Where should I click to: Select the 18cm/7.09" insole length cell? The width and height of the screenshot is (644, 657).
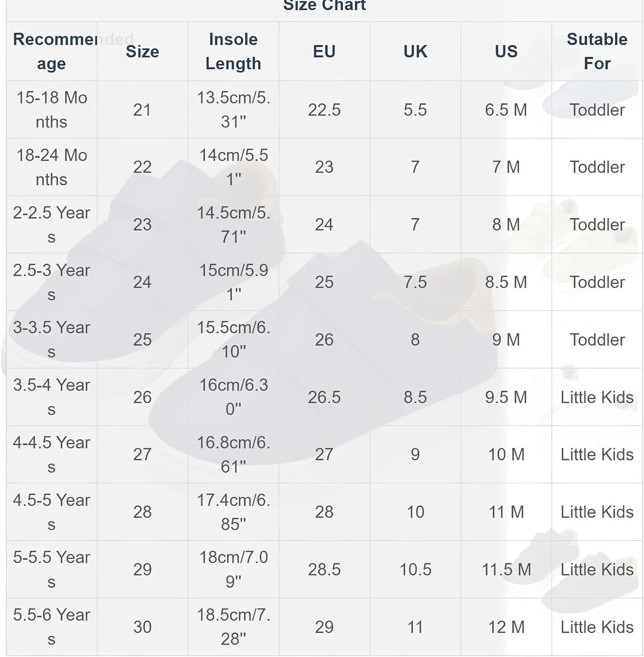233,569
